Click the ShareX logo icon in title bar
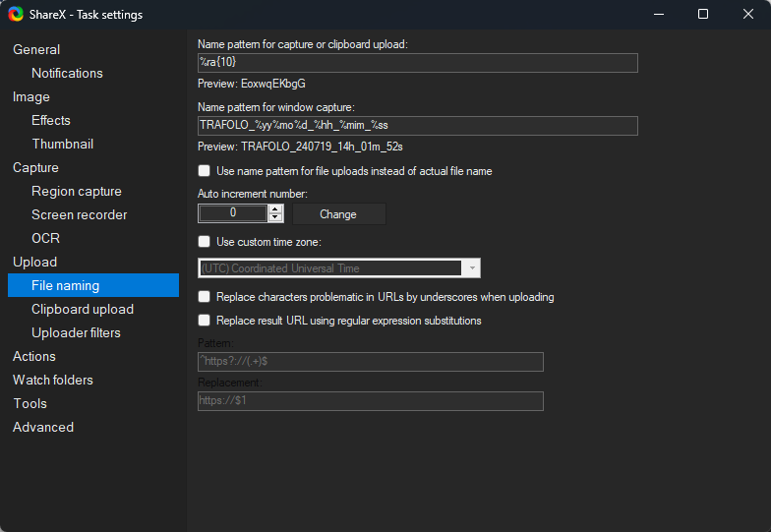The width and height of the screenshot is (771, 532). point(16,14)
